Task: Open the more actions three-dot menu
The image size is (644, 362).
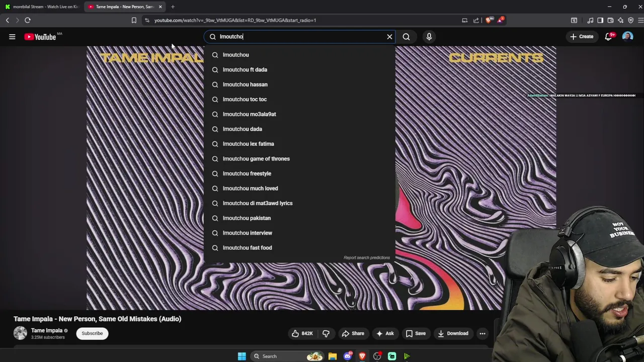Action: point(482,333)
